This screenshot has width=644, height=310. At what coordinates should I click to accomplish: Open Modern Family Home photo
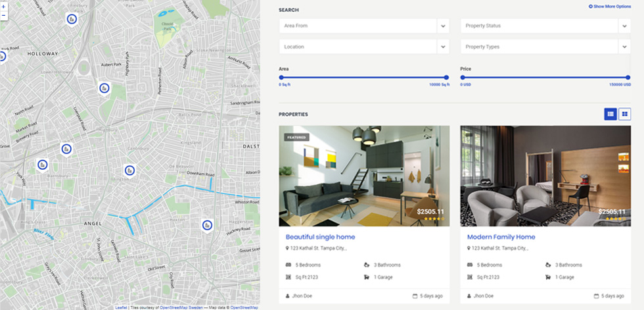point(545,176)
